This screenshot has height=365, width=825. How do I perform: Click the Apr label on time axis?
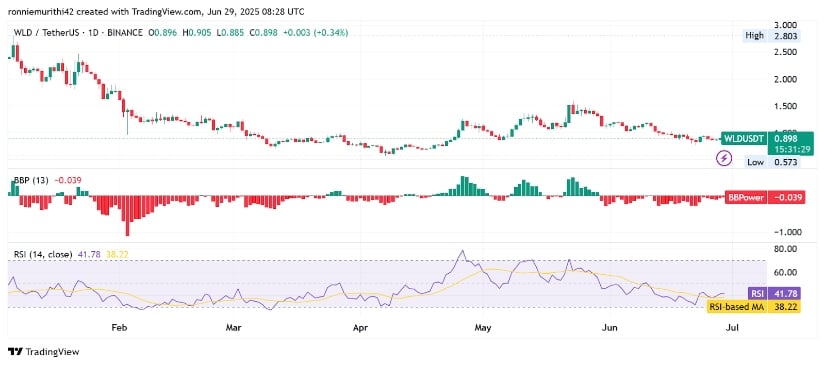tap(360, 329)
